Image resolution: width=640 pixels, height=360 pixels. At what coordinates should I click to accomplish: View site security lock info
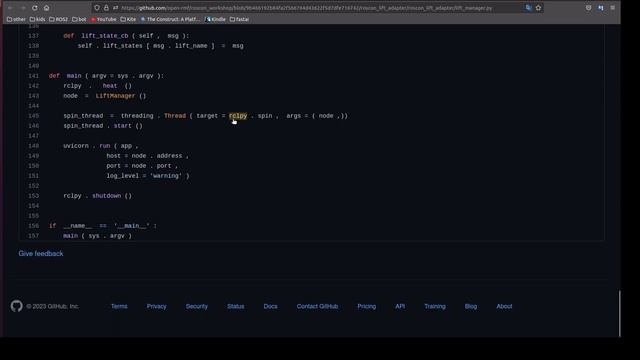106,8
